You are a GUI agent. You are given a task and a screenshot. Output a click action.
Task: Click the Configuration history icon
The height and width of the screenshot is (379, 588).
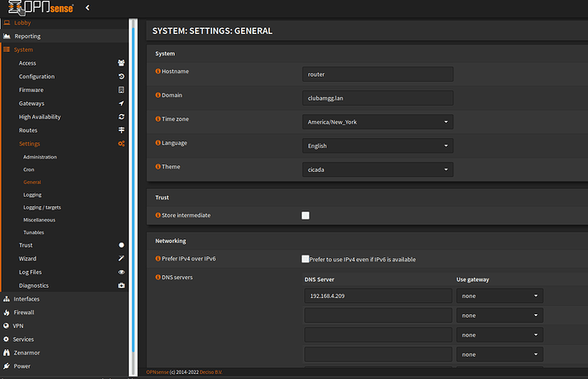[121, 77]
